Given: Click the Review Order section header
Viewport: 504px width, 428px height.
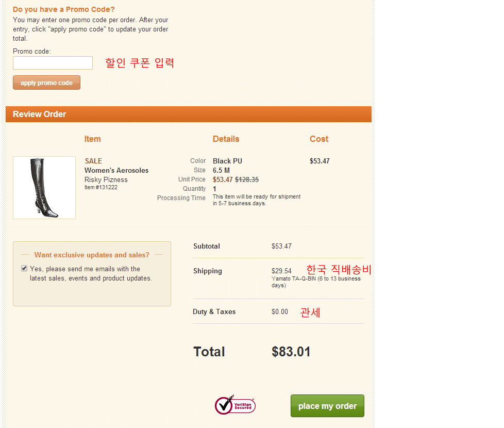Looking at the screenshot, I should click(40, 114).
